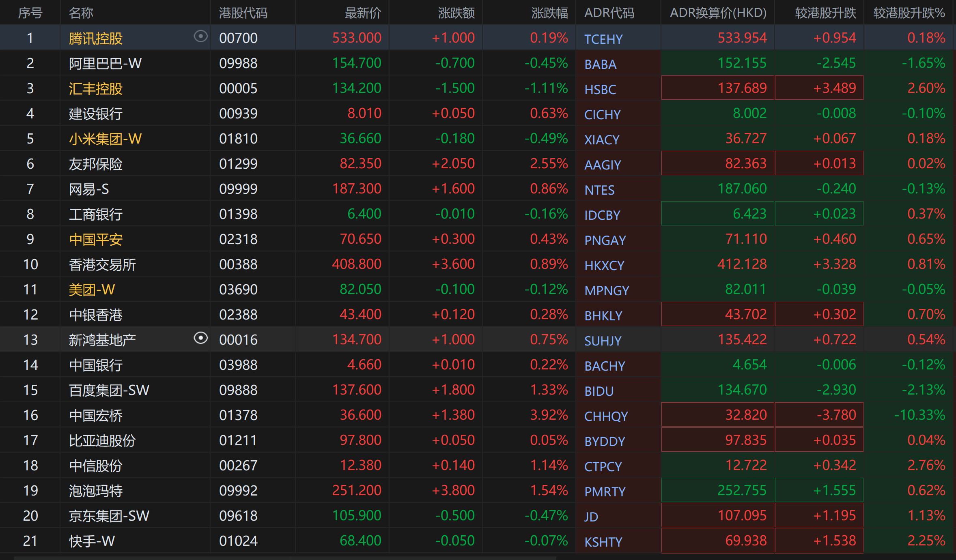The height and width of the screenshot is (560, 956).
Task: Click the 港股代码 column header
Action: (243, 13)
